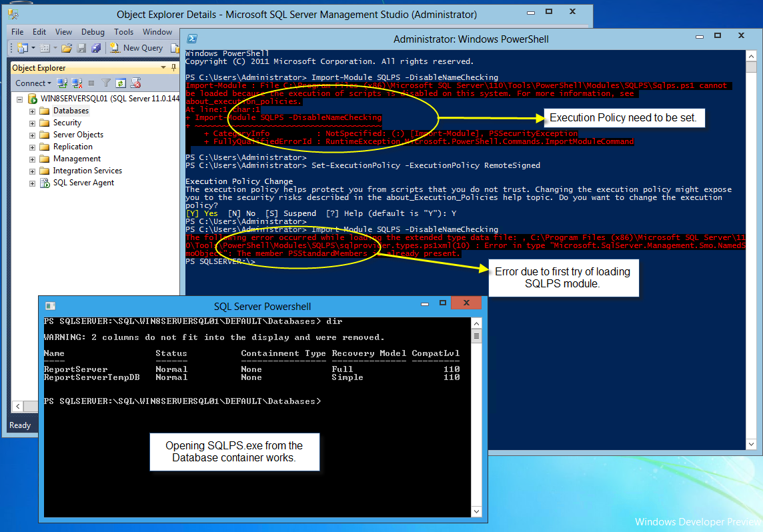
Task: Expand the Databases node
Action: pos(32,111)
